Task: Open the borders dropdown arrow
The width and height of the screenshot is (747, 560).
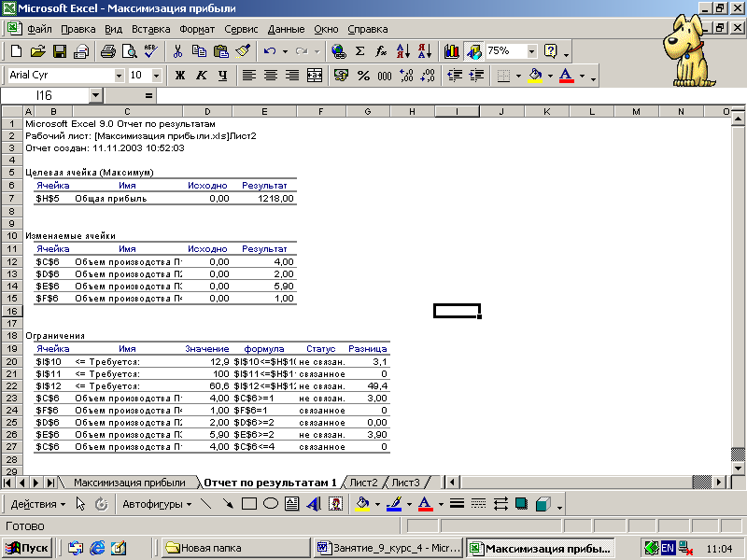Action: click(x=518, y=76)
